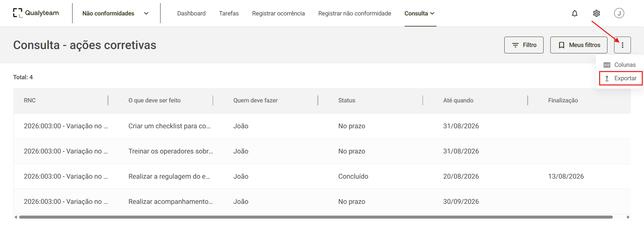Image resolution: width=644 pixels, height=227 pixels.
Task: Go to the Dashboard tab
Action: point(191,13)
